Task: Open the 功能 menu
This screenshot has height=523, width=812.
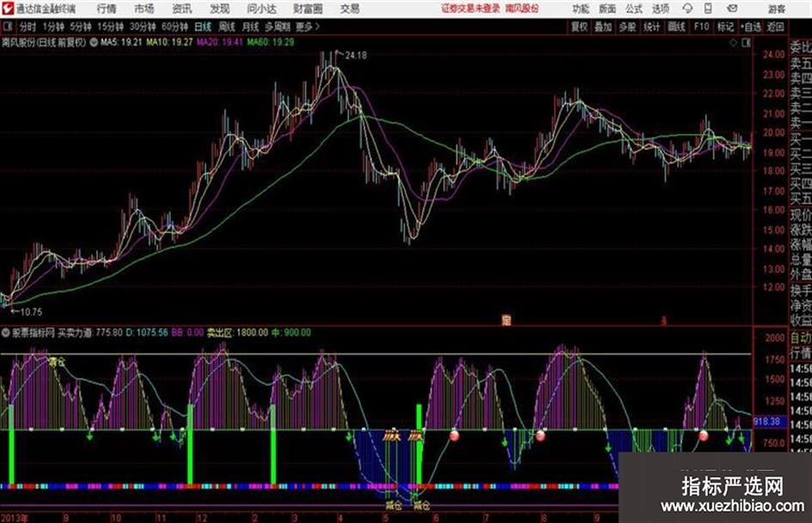Action: pos(581,9)
